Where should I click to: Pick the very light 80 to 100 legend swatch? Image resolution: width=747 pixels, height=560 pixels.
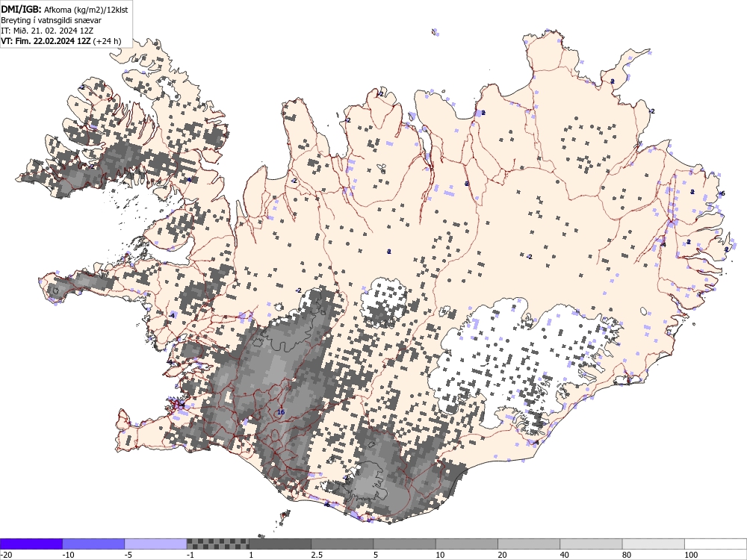click(654, 544)
